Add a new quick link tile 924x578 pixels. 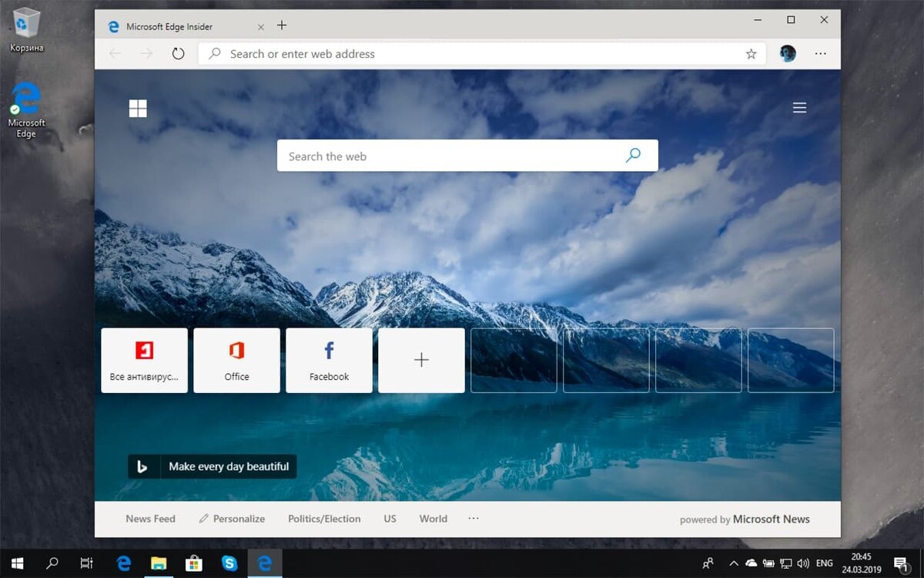point(422,361)
